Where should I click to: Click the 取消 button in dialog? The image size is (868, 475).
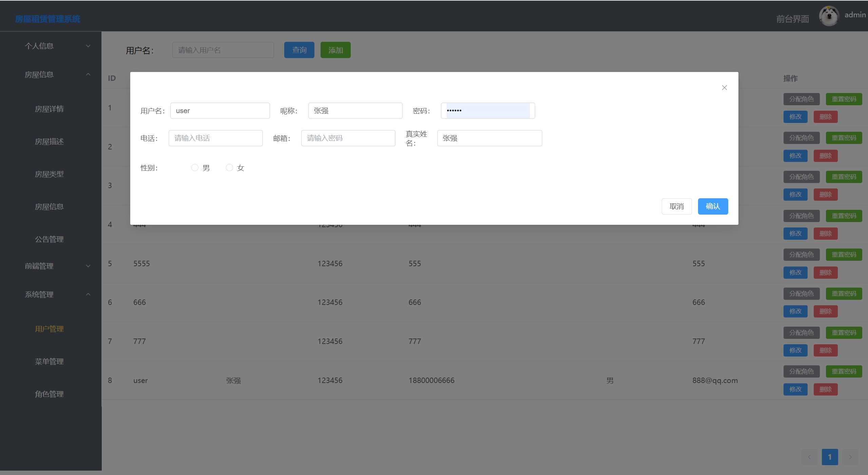tap(676, 206)
